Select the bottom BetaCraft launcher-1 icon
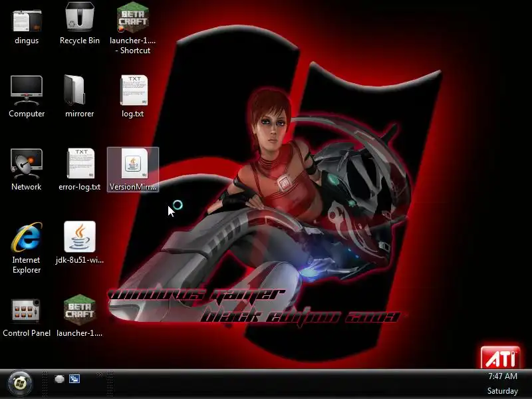Viewport: 532px width, 399px height. click(x=79, y=316)
